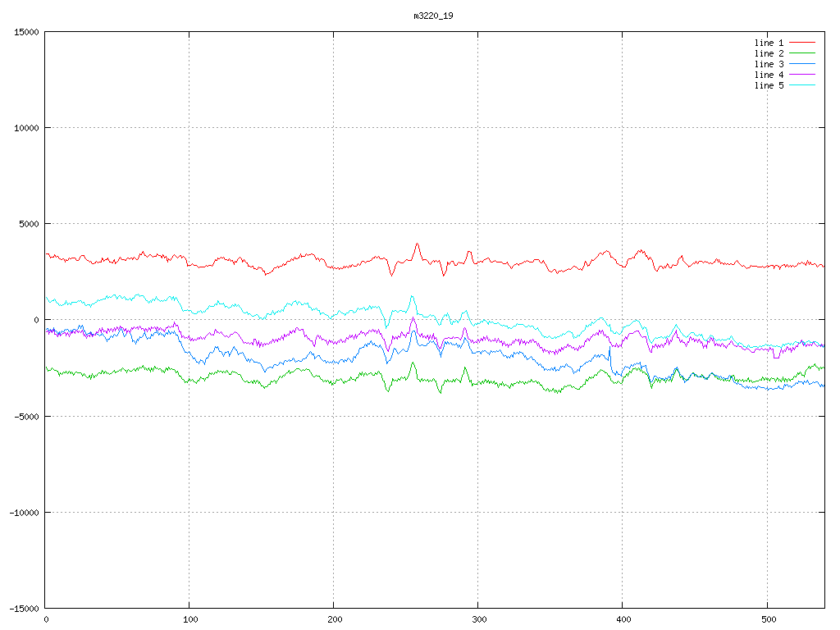Click the -10000 y-axis label
Viewport: 840px width, 630px height.
25,513
